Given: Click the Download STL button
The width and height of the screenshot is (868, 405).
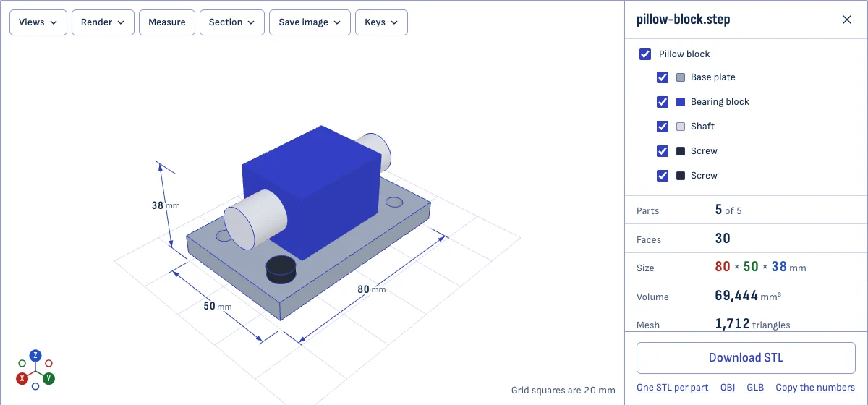Looking at the screenshot, I should (x=746, y=357).
